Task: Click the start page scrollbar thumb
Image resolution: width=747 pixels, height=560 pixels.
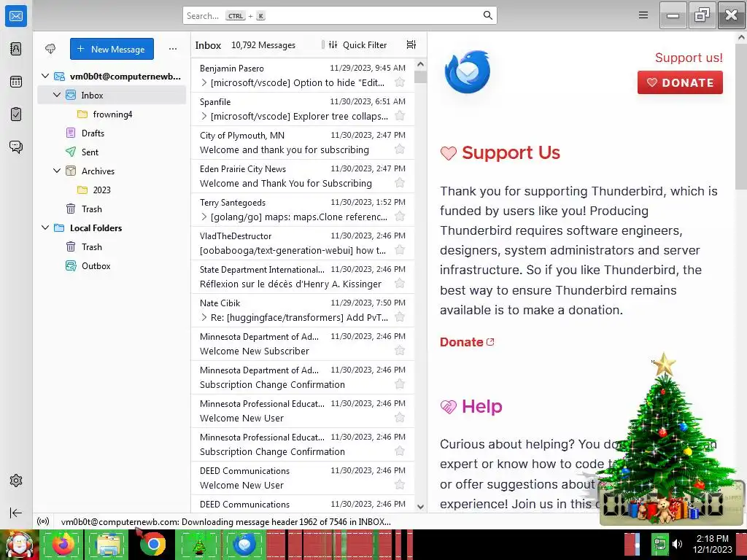Action: click(741, 117)
